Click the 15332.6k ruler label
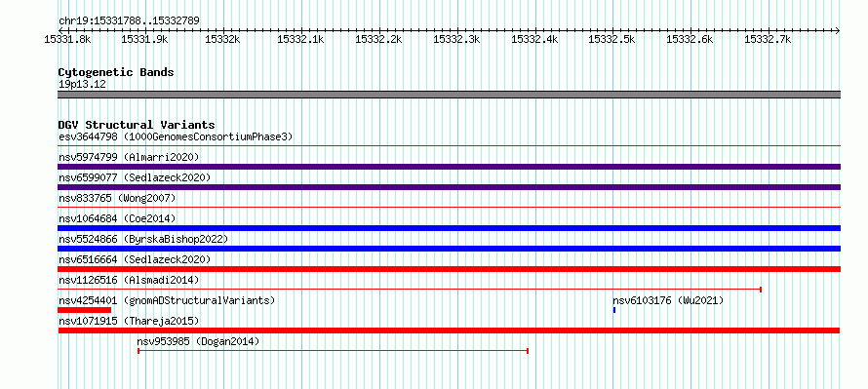 click(x=690, y=39)
